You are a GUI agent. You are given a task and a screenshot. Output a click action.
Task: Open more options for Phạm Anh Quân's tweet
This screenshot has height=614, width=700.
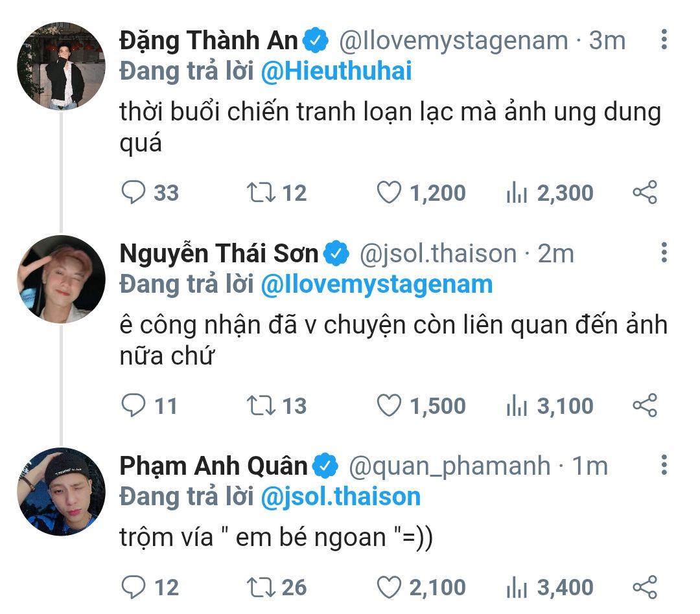coord(664,466)
